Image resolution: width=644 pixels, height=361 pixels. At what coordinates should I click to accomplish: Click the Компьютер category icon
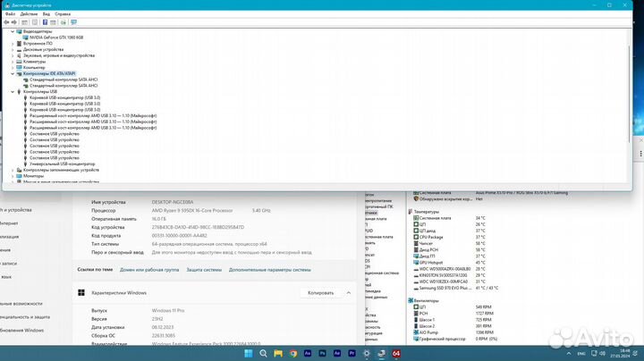tap(19, 68)
